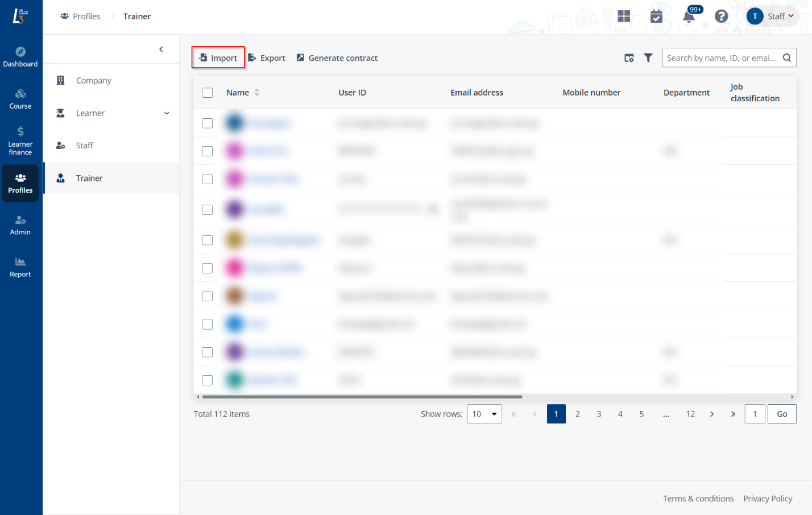Viewport: 812px width, 515px height.
Task: Check the first trainer row checkbox
Action: pos(208,123)
